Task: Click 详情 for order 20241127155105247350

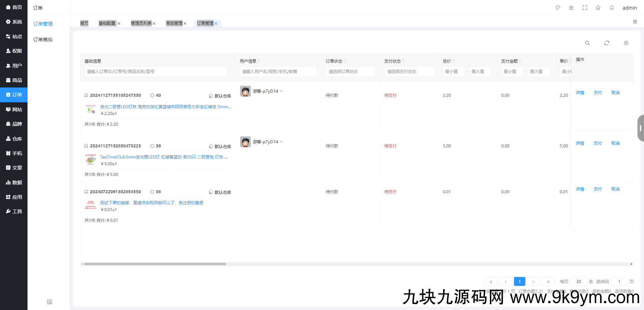Action: click(580, 92)
